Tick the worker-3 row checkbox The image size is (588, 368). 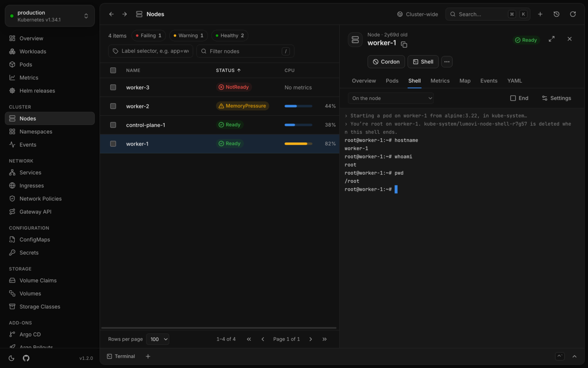pyautogui.click(x=113, y=88)
